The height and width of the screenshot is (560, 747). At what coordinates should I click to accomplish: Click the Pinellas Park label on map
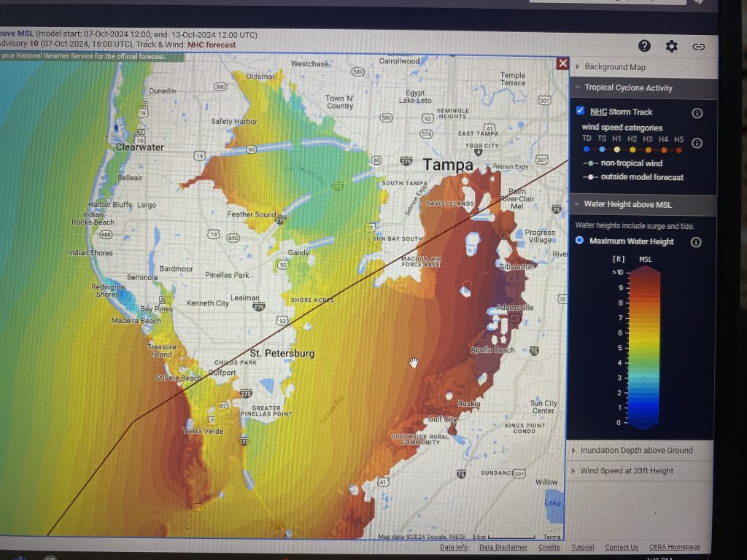tap(227, 275)
